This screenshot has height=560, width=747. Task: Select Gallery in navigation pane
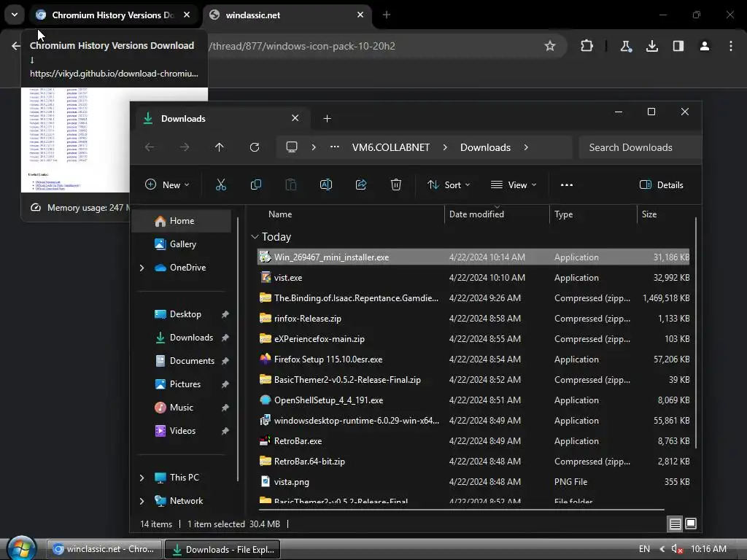coord(182,244)
